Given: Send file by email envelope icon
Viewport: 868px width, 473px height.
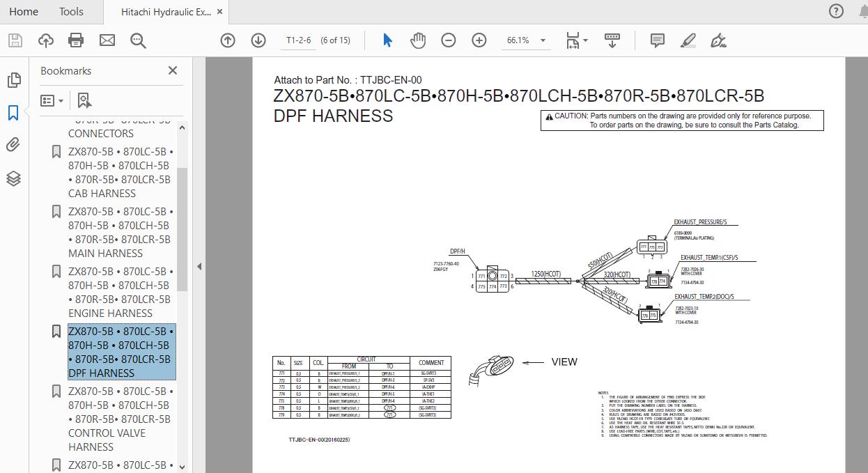Looking at the screenshot, I should (x=107, y=40).
